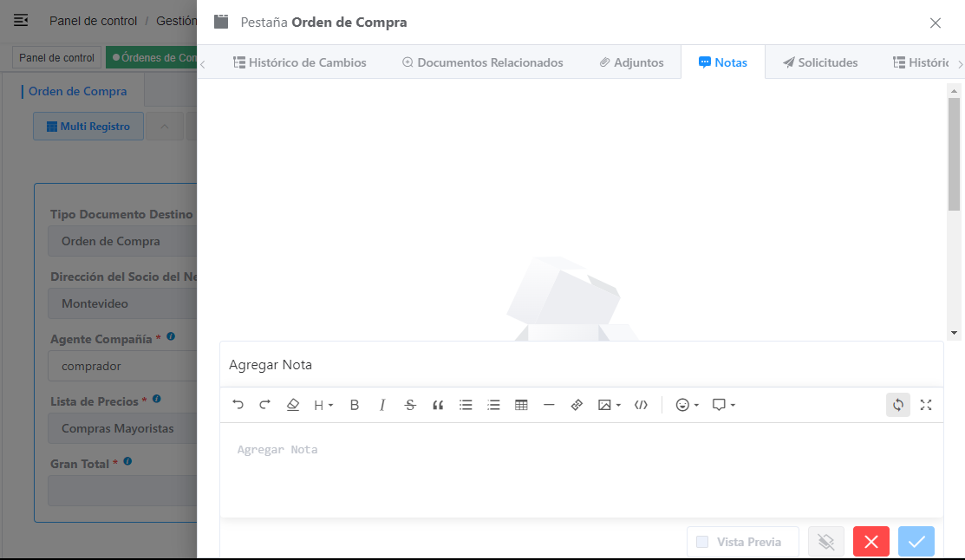Image resolution: width=965 pixels, height=560 pixels.
Task: Open the Documentos Relacionados tab
Action: click(482, 62)
